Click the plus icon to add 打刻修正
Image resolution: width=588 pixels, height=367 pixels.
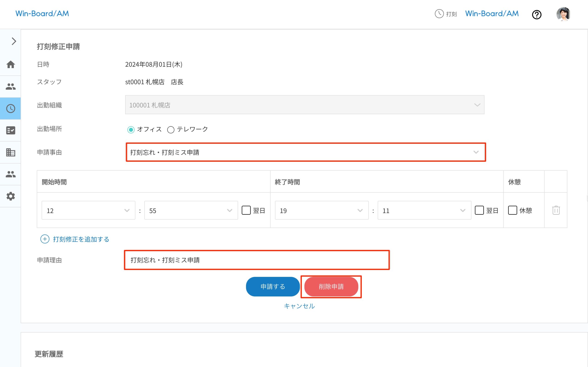point(45,239)
